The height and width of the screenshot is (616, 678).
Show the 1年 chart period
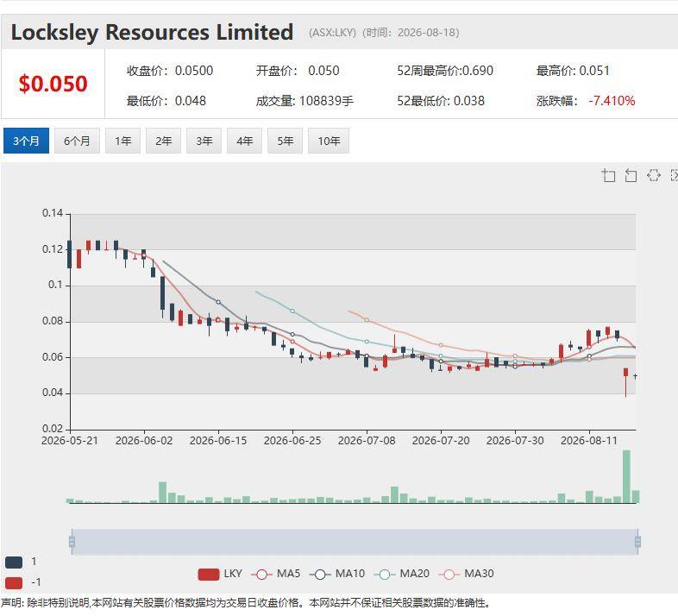click(x=122, y=141)
